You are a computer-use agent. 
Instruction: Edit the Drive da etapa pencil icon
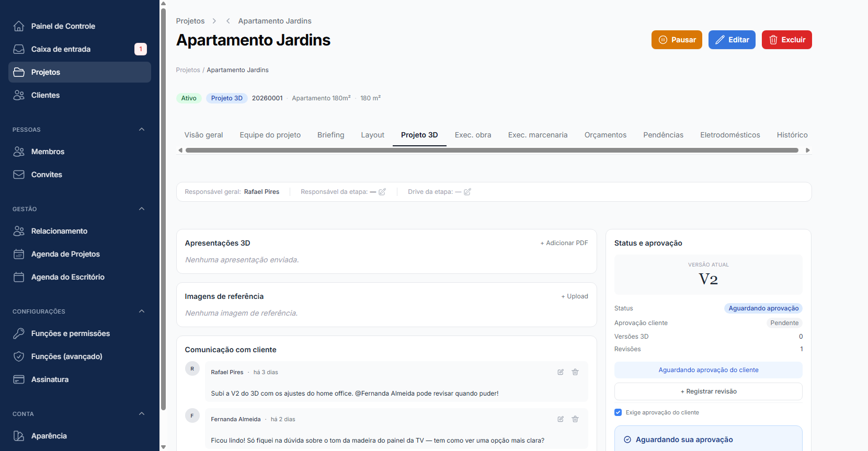tap(467, 192)
